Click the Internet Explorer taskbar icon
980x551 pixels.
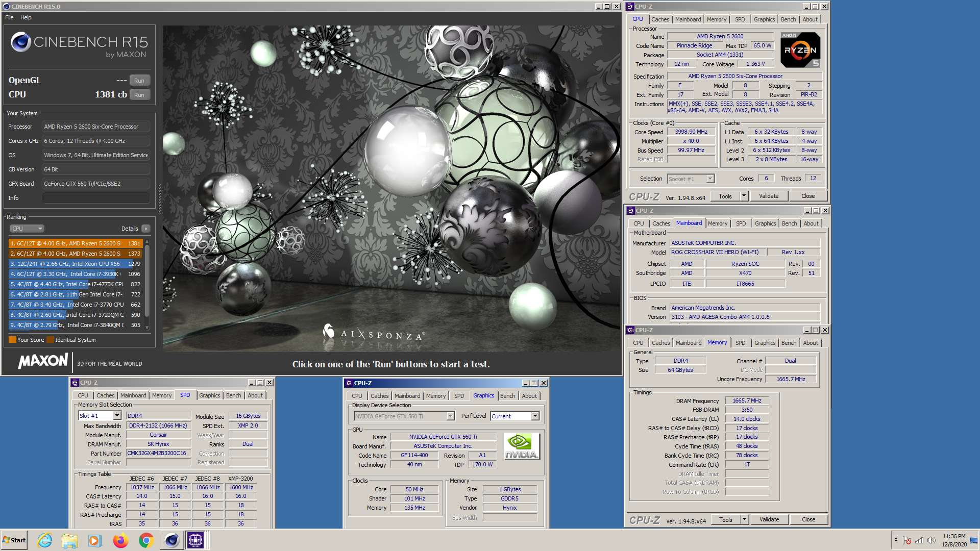coord(45,540)
